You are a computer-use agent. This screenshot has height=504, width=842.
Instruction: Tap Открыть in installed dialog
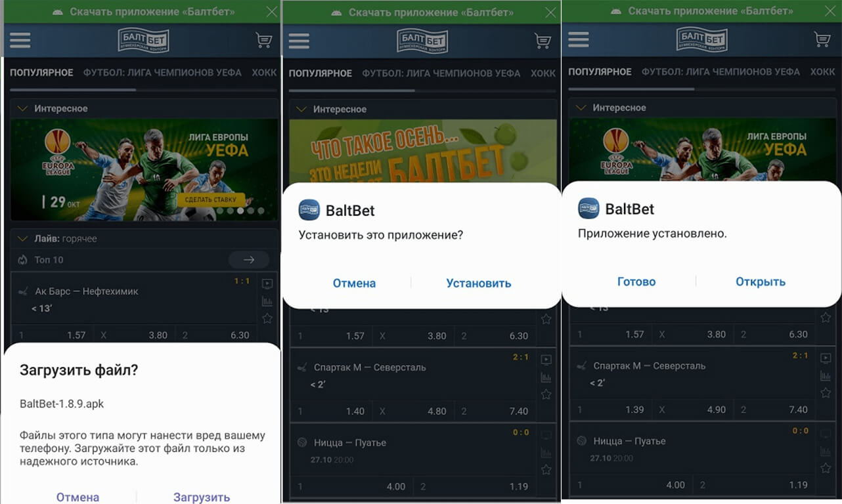click(761, 282)
